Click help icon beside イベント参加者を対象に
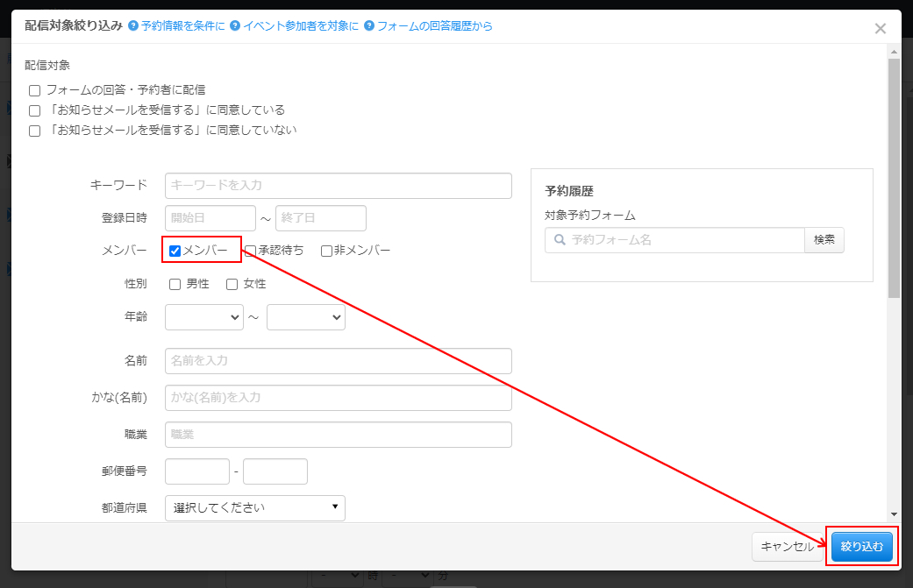 235,26
